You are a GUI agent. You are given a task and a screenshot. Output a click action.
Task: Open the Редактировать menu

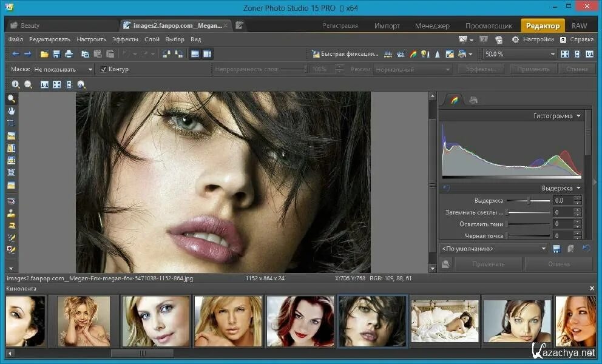click(x=50, y=39)
